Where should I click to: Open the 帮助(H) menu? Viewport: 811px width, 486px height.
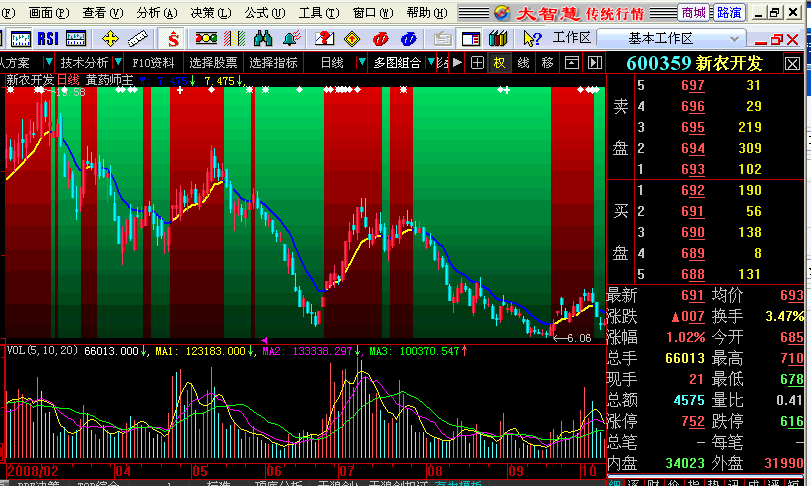(x=427, y=12)
